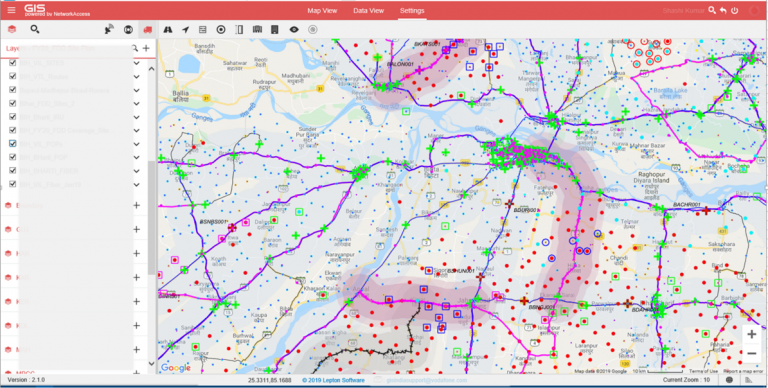This screenshot has width=768, height=388.
Task: Click the mobile device toolbar icon
Action: point(275,30)
